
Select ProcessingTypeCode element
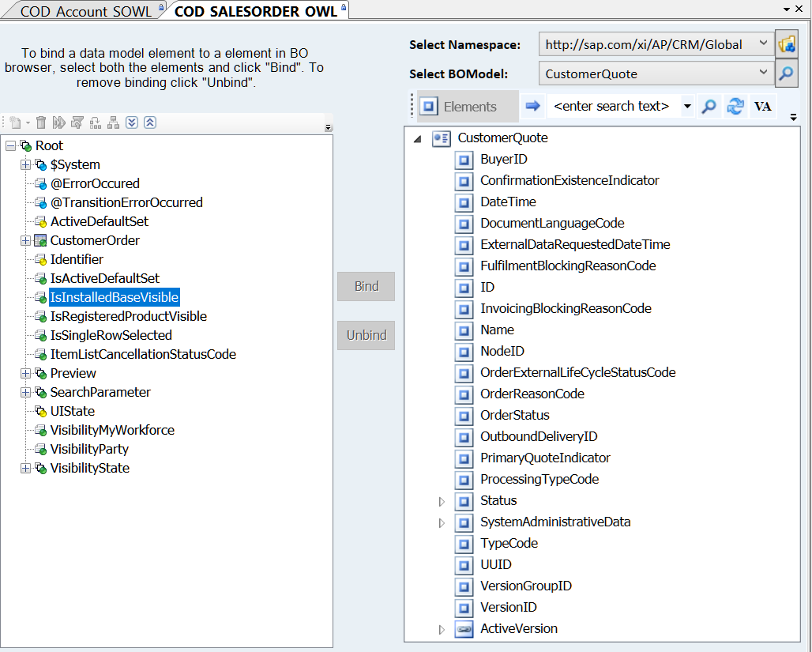539,479
